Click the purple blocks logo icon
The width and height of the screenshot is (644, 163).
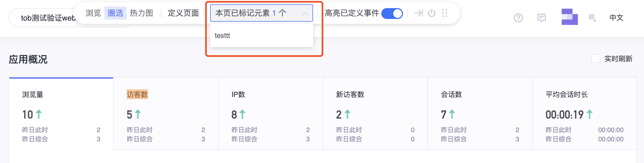(570, 17)
